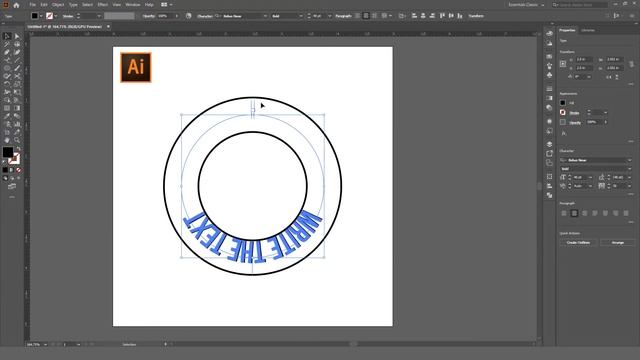Click the Stroke swatch in Properties Appearance
This screenshot has height=360, width=640.
(563, 112)
